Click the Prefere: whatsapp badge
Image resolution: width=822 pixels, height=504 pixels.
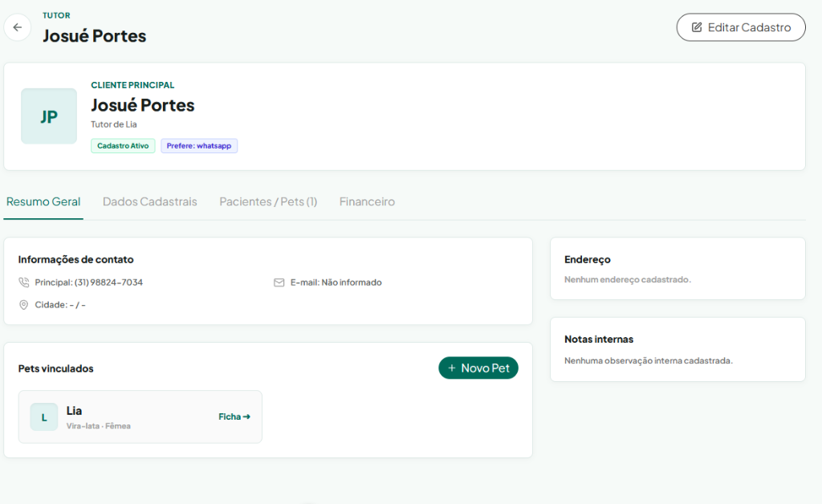click(199, 145)
